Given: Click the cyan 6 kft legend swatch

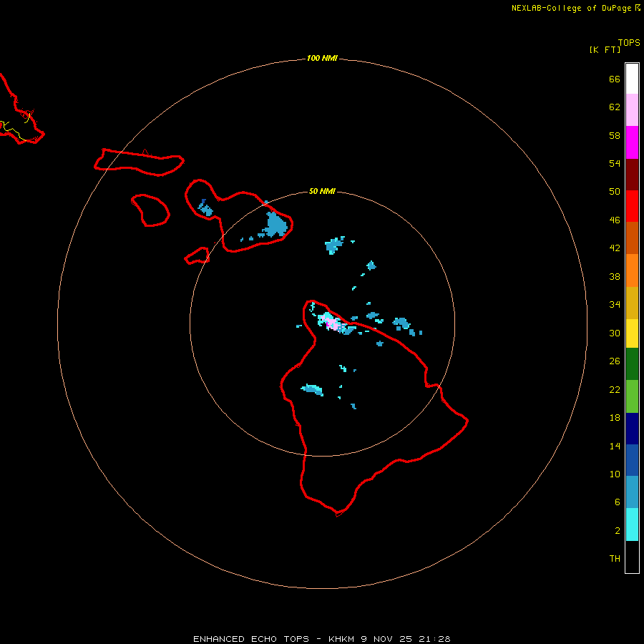Looking at the screenshot, I should point(632,525).
